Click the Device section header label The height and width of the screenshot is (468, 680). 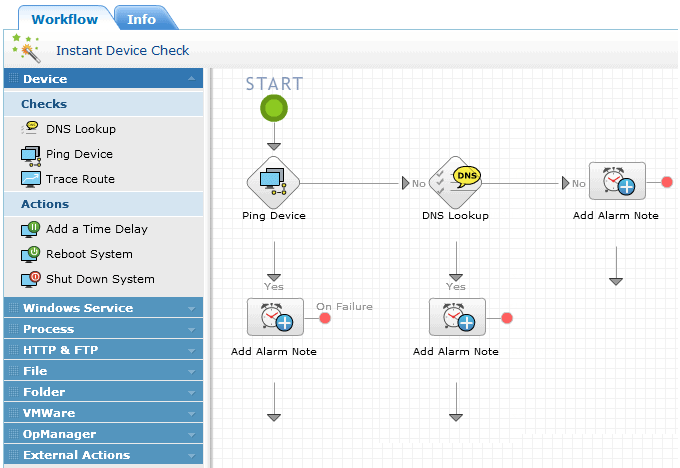click(x=45, y=79)
